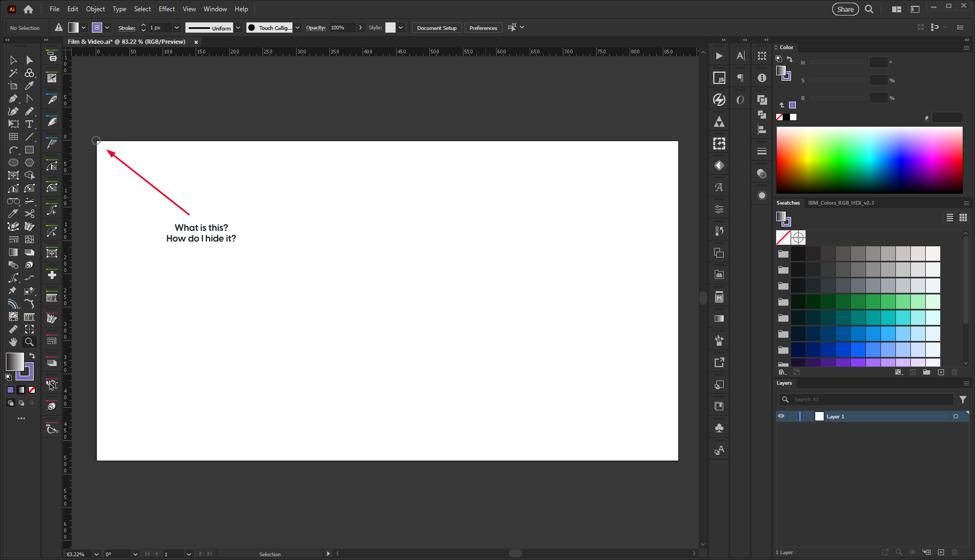The height and width of the screenshot is (560, 975).
Task: Open the stroke weight dropdown
Action: 176,27
